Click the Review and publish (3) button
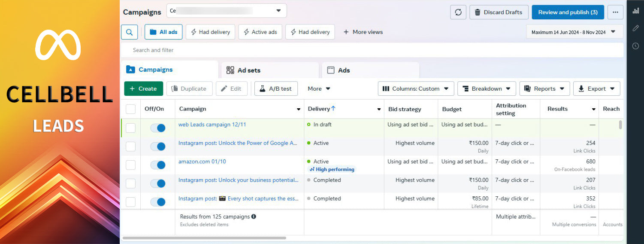 [x=568, y=12]
